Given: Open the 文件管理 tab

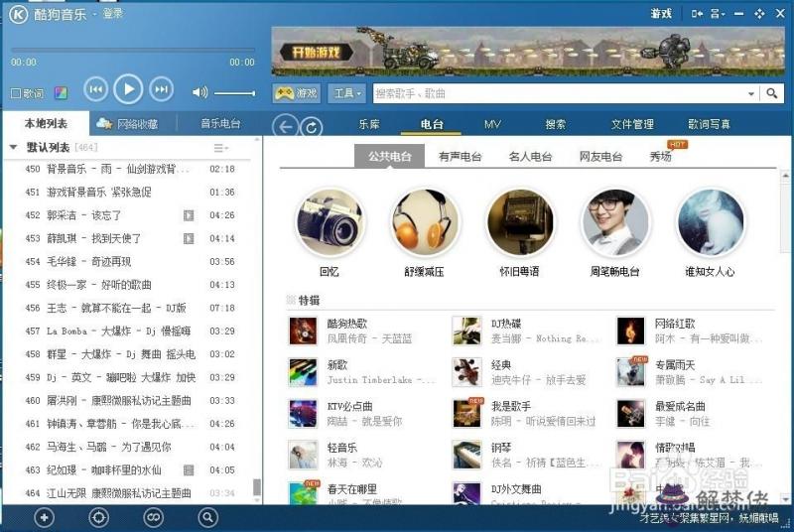Looking at the screenshot, I should pyautogui.click(x=632, y=124).
